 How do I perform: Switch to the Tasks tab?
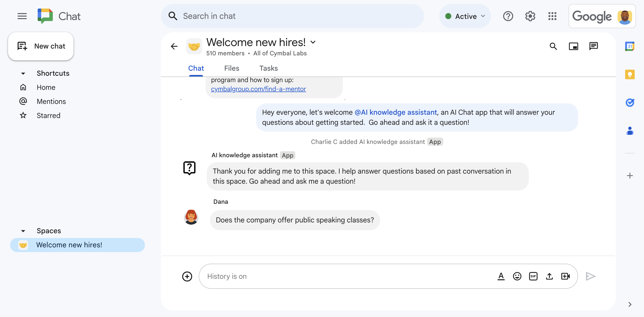pos(268,68)
